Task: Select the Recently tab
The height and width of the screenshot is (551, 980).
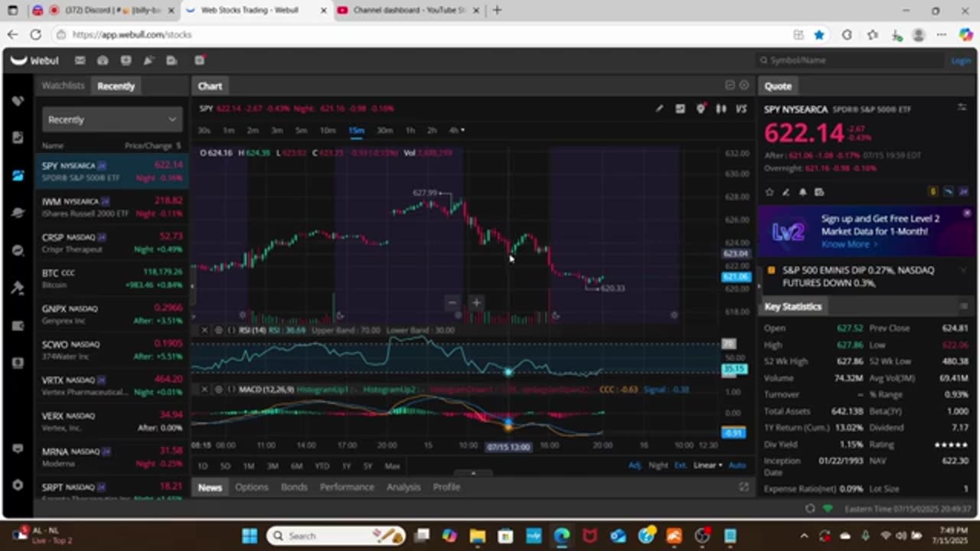Action: pos(116,86)
